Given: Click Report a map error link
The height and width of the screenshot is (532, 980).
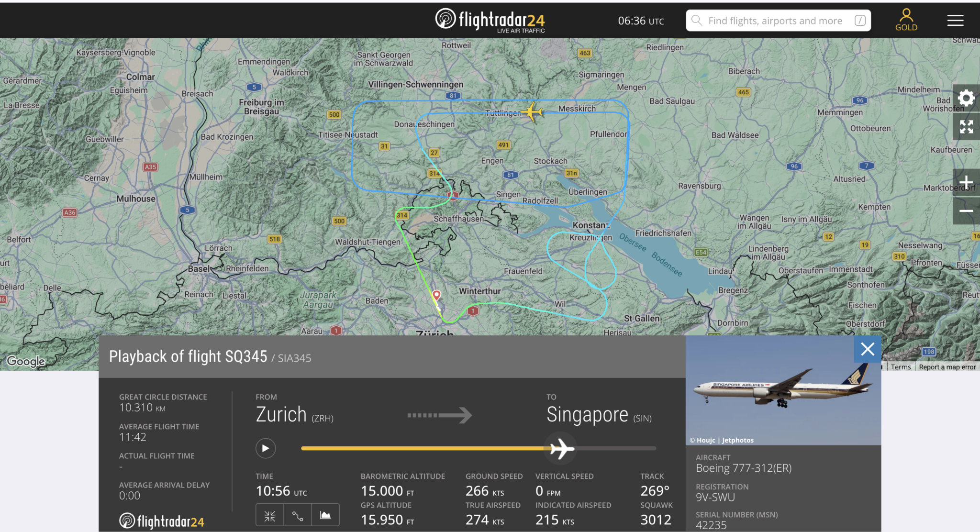Looking at the screenshot, I should pyautogui.click(x=947, y=367).
